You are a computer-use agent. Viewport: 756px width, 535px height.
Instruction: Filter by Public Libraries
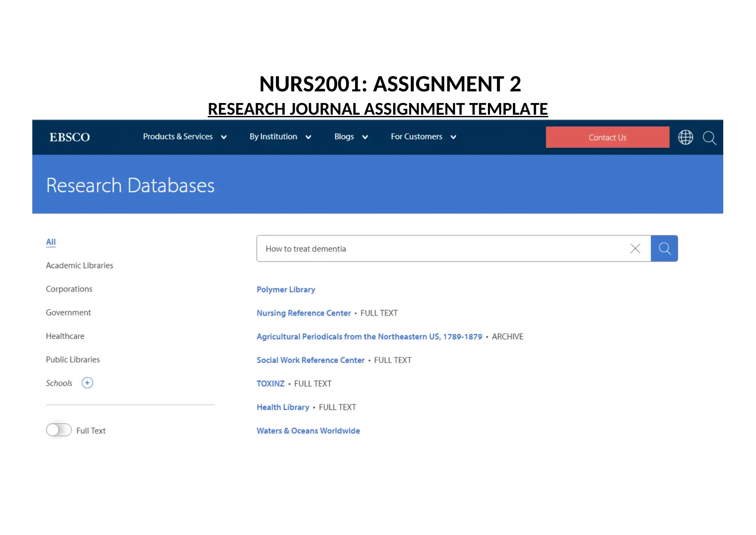[x=73, y=360]
